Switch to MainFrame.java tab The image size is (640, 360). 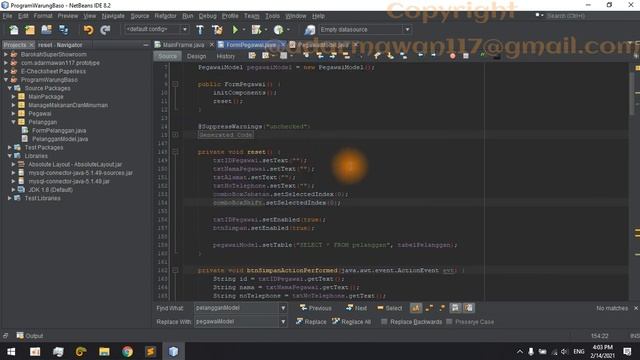point(183,45)
